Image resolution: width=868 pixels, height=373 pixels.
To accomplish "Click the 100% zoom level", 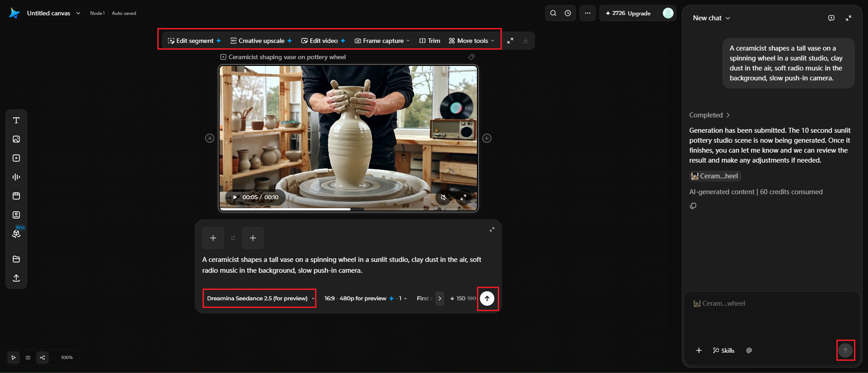I will click(x=67, y=358).
